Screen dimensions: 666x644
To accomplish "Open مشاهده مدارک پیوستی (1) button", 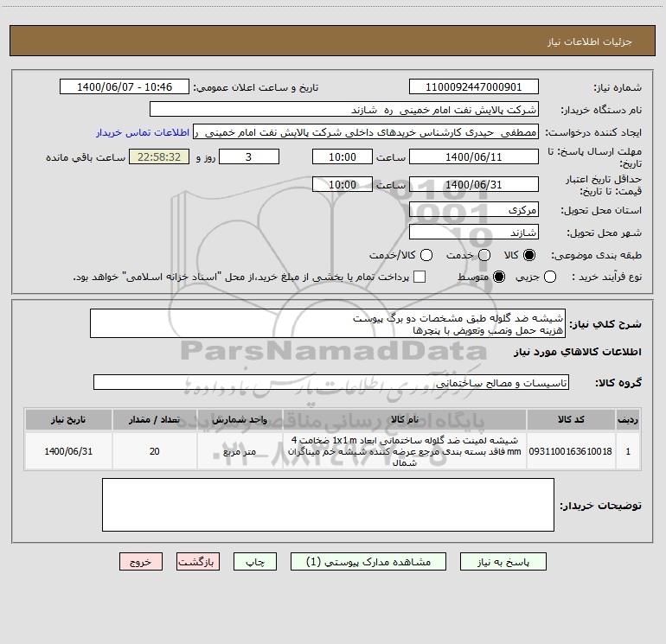I will pyautogui.click(x=368, y=562).
